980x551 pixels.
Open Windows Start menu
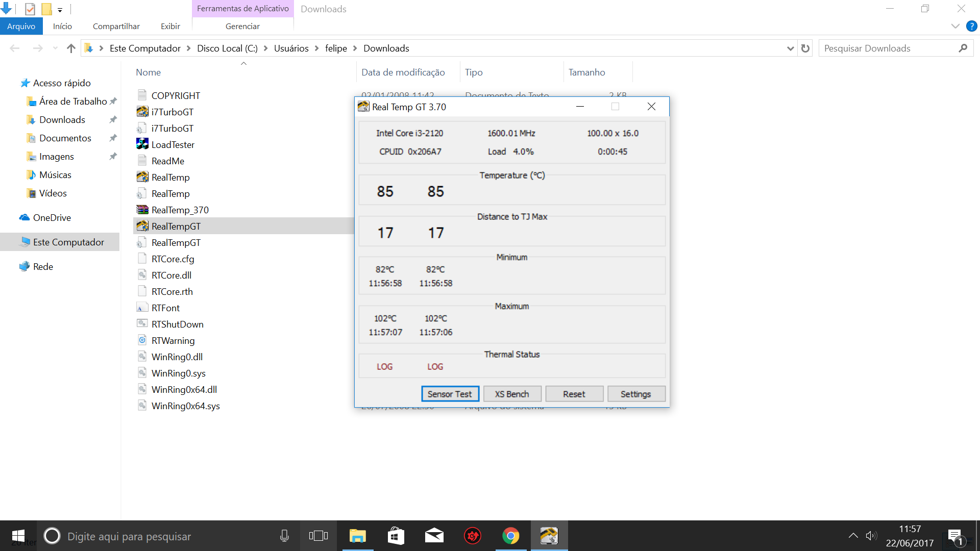click(18, 536)
